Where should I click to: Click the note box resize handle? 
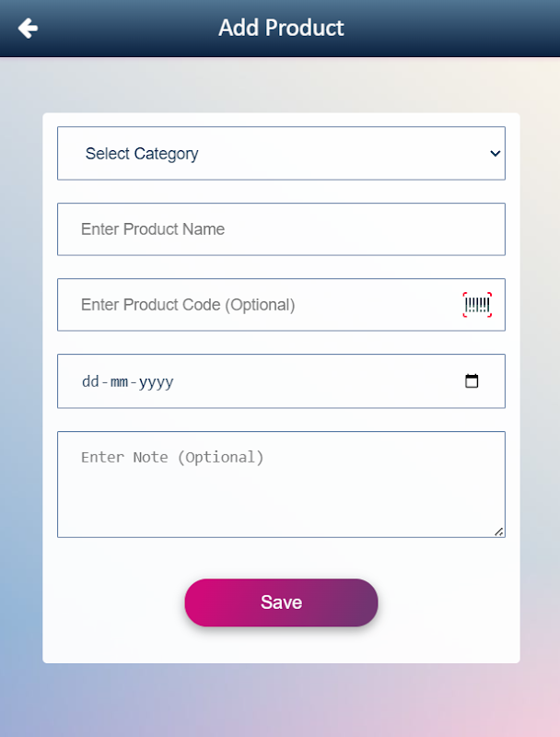coord(498,531)
